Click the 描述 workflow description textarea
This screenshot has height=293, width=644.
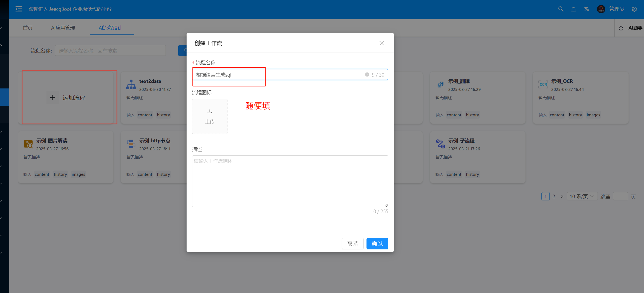click(x=290, y=181)
